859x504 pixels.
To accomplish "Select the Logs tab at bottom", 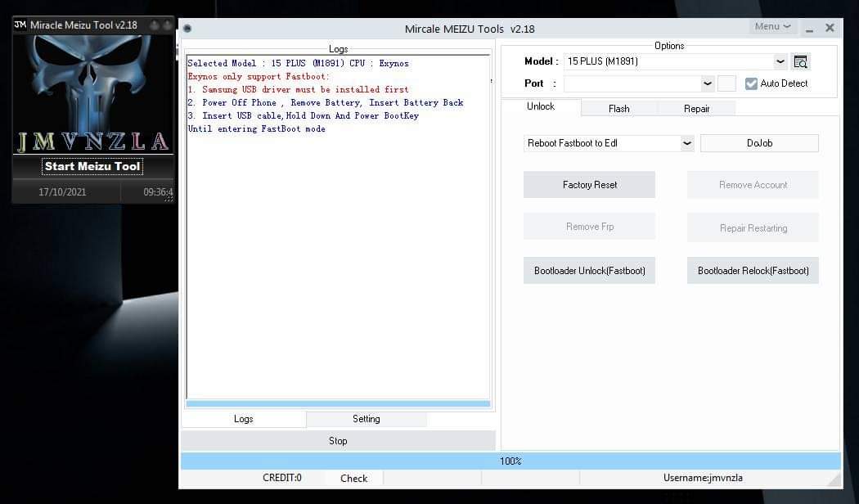I will 244,419.
